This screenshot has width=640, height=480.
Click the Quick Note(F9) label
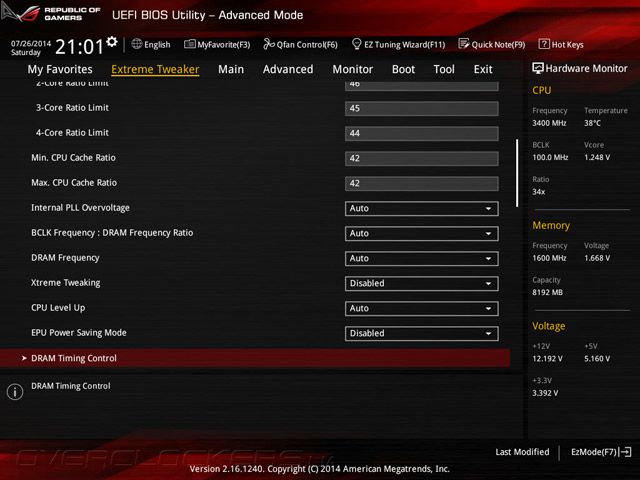pos(498,44)
